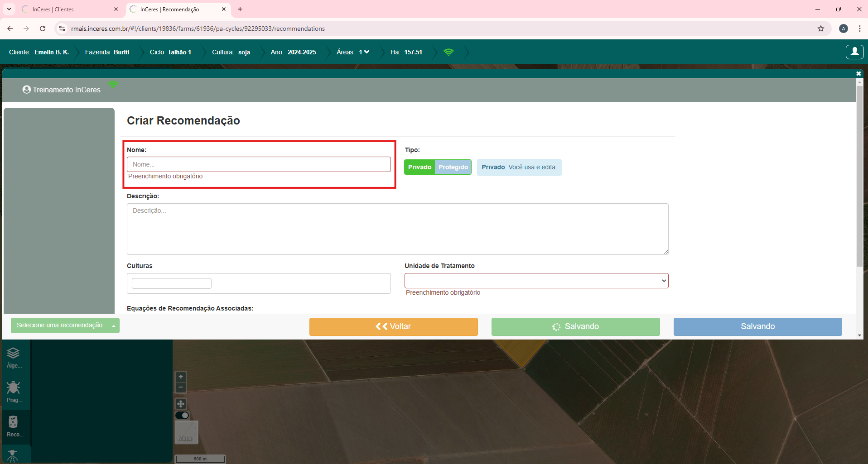Click the Equações de Recomendação Associadas label
Screen dimensions: 868x464
click(x=190, y=308)
